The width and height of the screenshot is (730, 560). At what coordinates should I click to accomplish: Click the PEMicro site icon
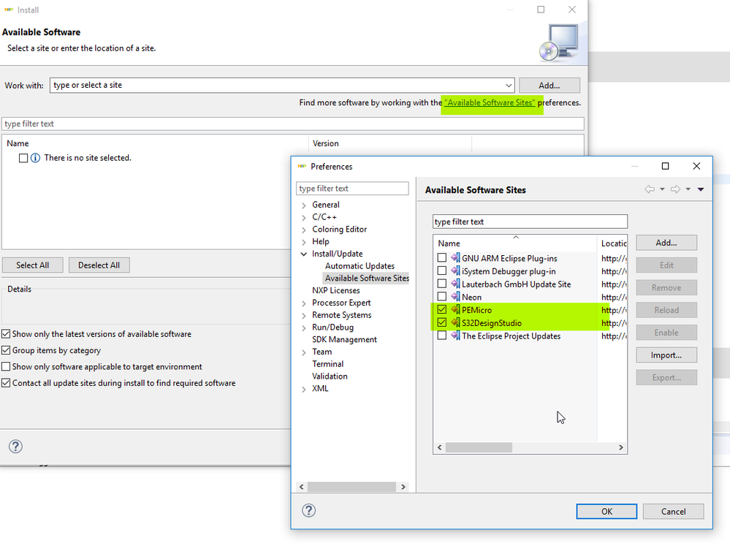(455, 309)
